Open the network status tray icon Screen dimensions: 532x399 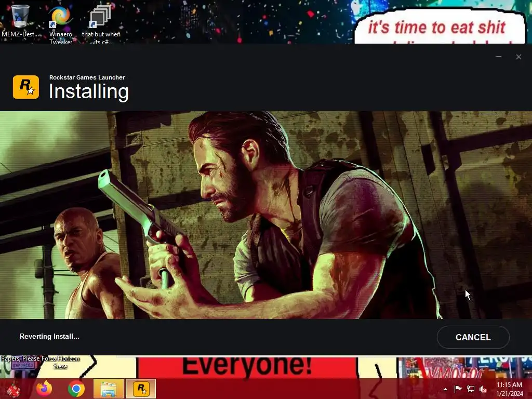click(471, 389)
